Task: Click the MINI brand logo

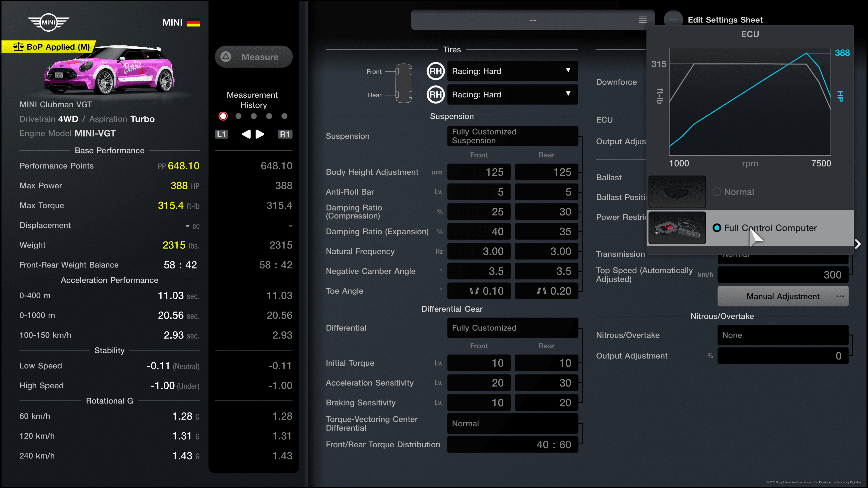Action: pyautogui.click(x=48, y=22)
